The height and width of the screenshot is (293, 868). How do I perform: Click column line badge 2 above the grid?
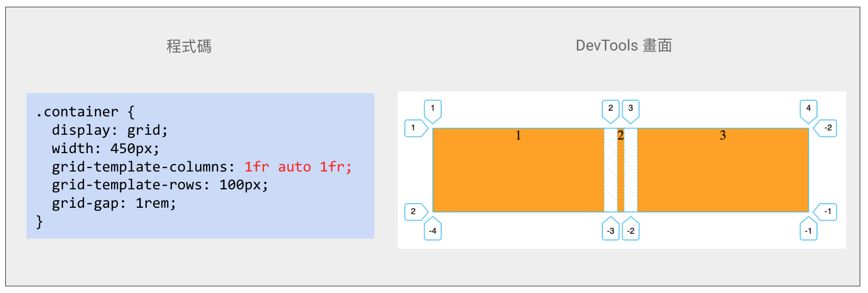pyautogui.click(x=610, y=109)
